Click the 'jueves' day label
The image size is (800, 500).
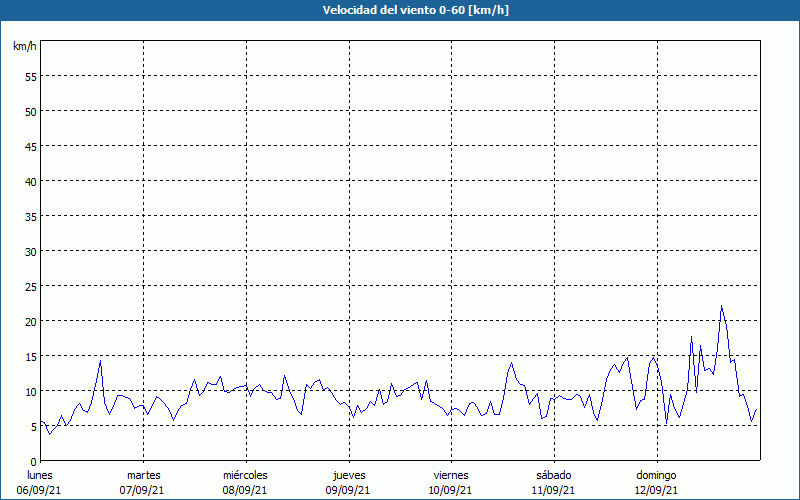tap(349, 476)
